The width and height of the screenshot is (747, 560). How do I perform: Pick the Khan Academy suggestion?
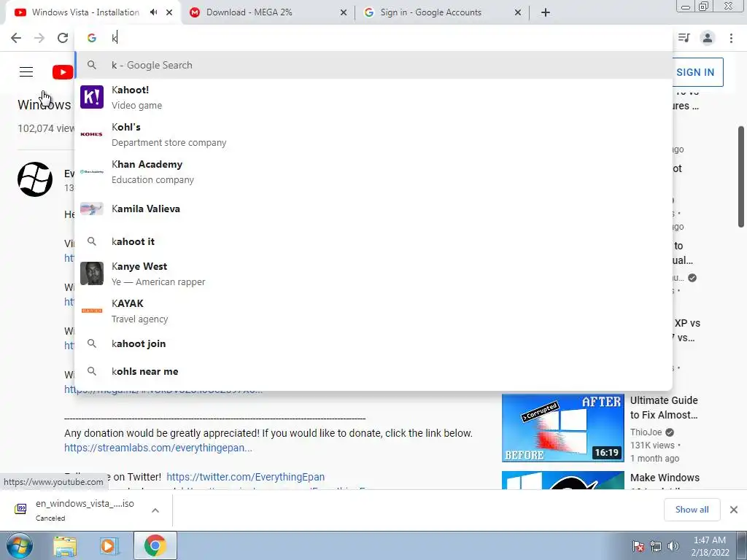pos(373,171)
